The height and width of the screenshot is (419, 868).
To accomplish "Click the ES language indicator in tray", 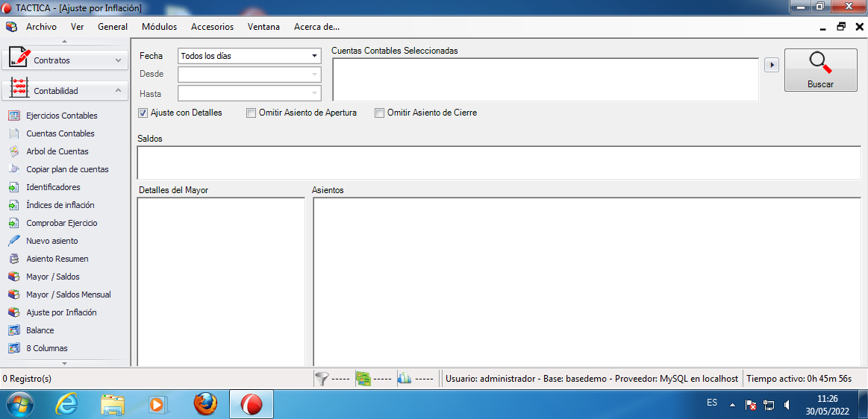I will pos(712,403).
